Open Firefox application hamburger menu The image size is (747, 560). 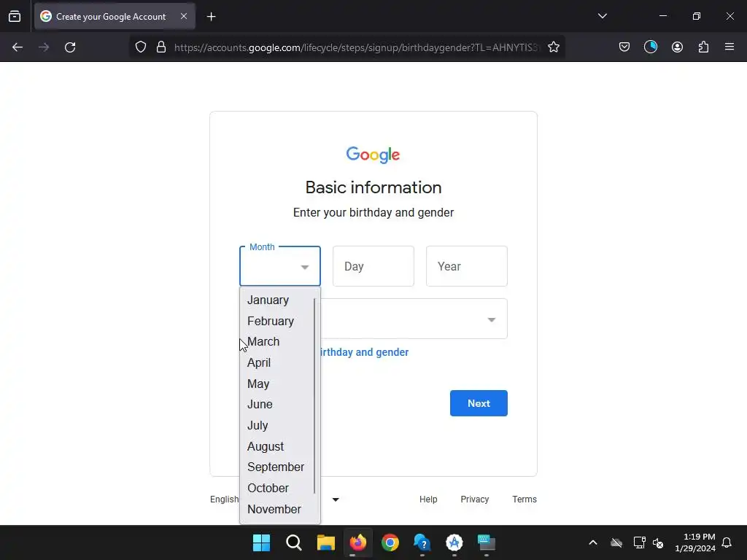[729, 47]
